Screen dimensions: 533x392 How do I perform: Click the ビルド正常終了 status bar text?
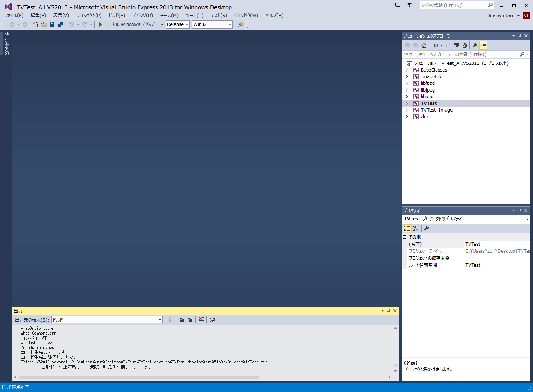point(15,387)
